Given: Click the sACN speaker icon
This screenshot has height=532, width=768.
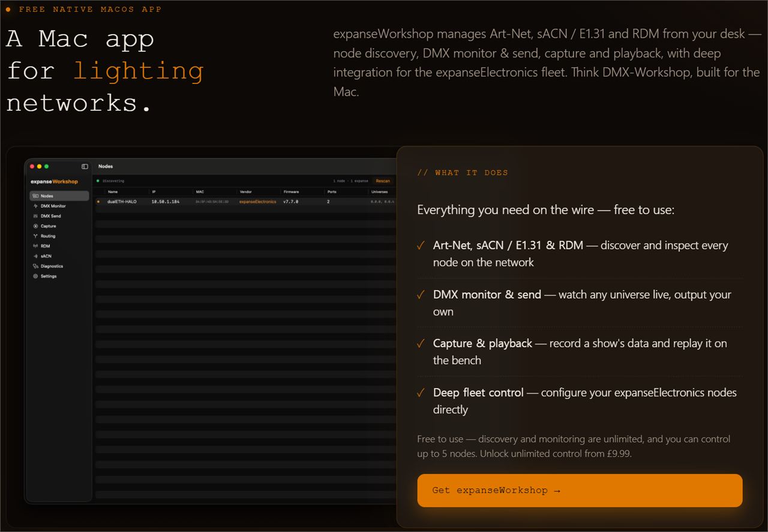Looking at the screenshot, I should (x=35, y=256).
